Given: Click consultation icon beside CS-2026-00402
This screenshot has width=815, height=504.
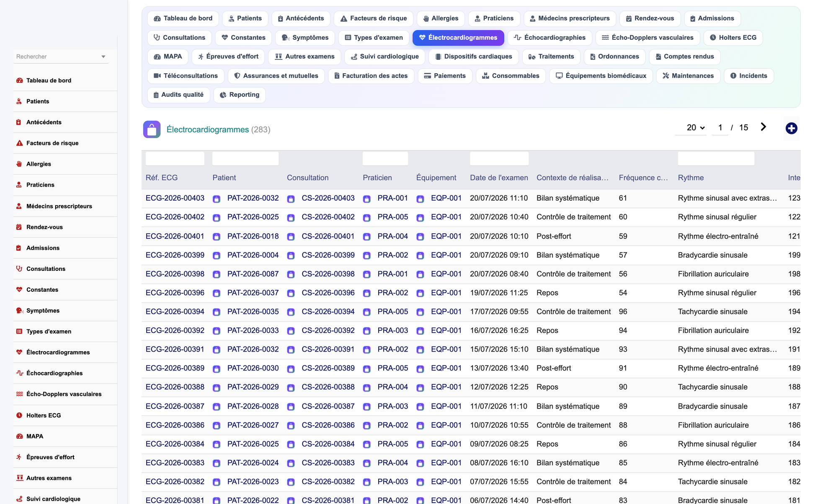Looking at the screenshot, I should point(291,218).
